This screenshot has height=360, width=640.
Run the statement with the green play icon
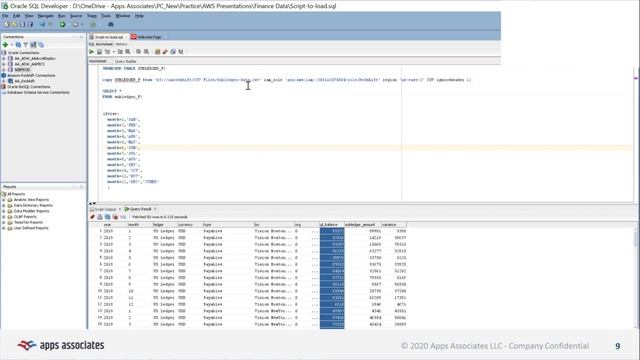[x=92, y=52]
